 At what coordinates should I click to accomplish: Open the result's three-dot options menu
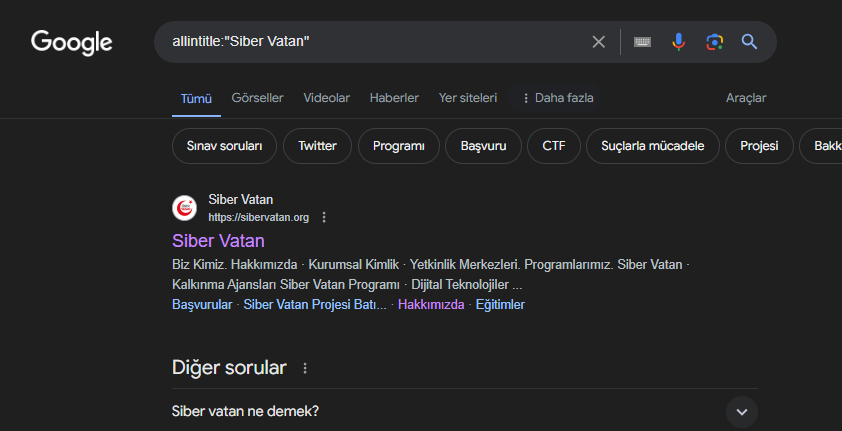pyautogui.click(x=324, y=217)
